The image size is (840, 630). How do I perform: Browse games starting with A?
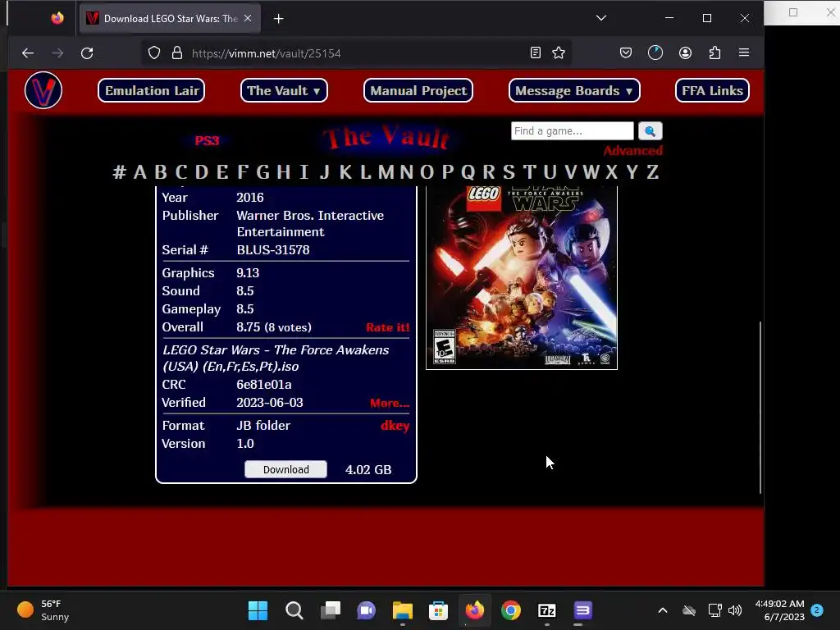point(139,172)
